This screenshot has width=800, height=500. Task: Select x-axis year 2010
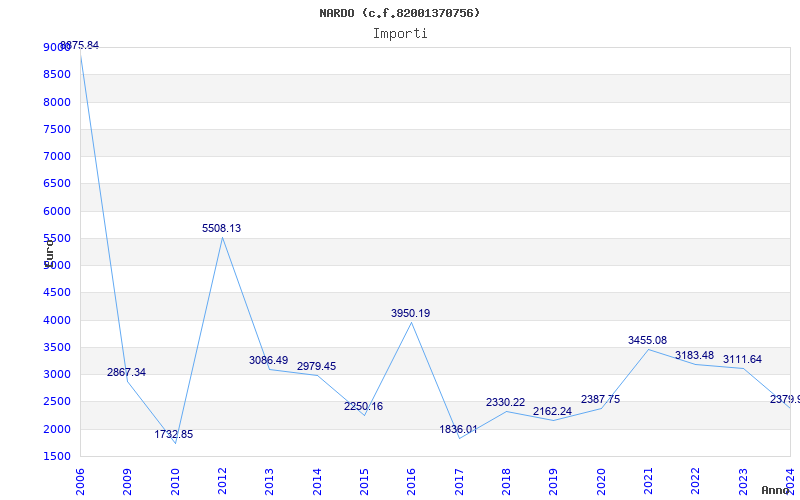(x=175, y=482)
